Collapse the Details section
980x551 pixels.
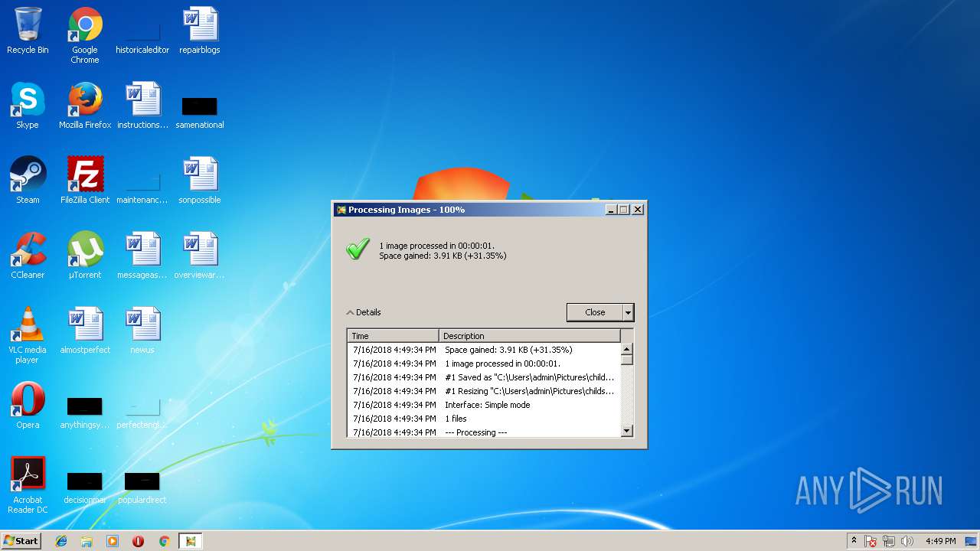click(x=364, y=312)
